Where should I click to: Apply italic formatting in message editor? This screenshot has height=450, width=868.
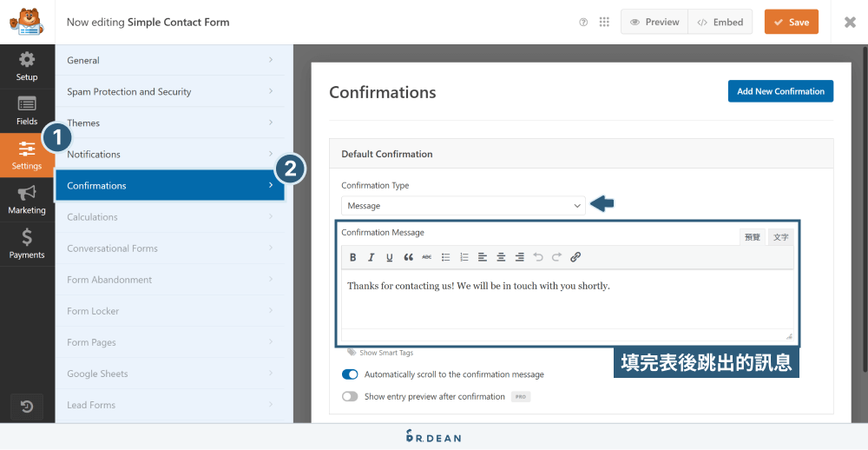tap(371, 257)
